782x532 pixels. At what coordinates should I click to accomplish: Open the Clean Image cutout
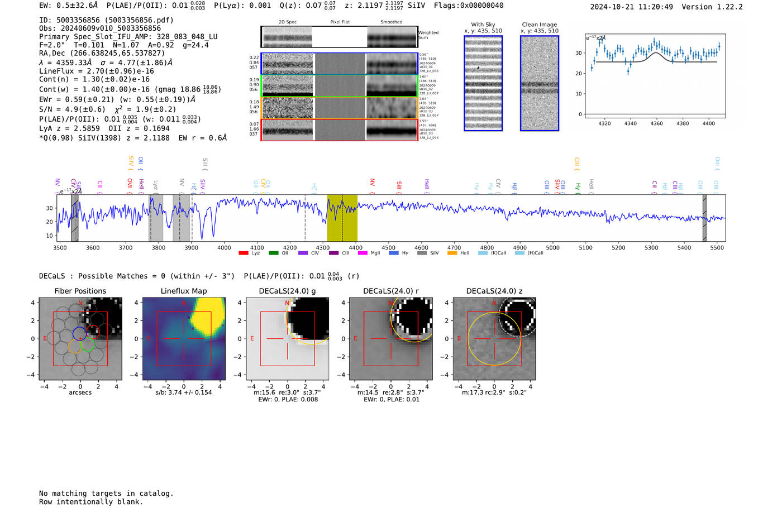coord(540,83)
